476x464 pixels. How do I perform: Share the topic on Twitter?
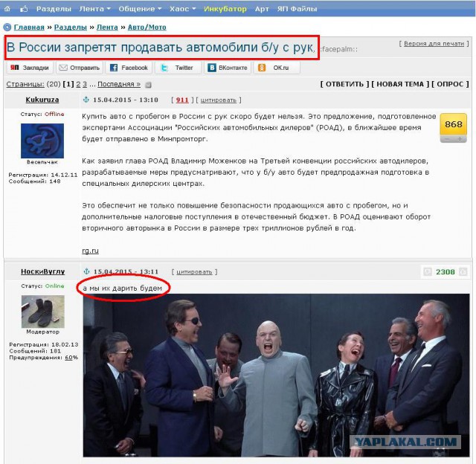[x=178, y=68]
